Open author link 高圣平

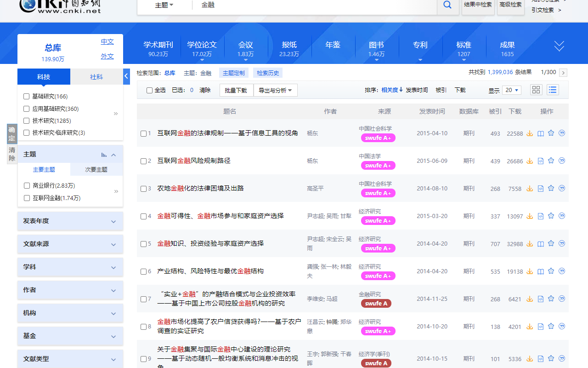pos(315,189)
